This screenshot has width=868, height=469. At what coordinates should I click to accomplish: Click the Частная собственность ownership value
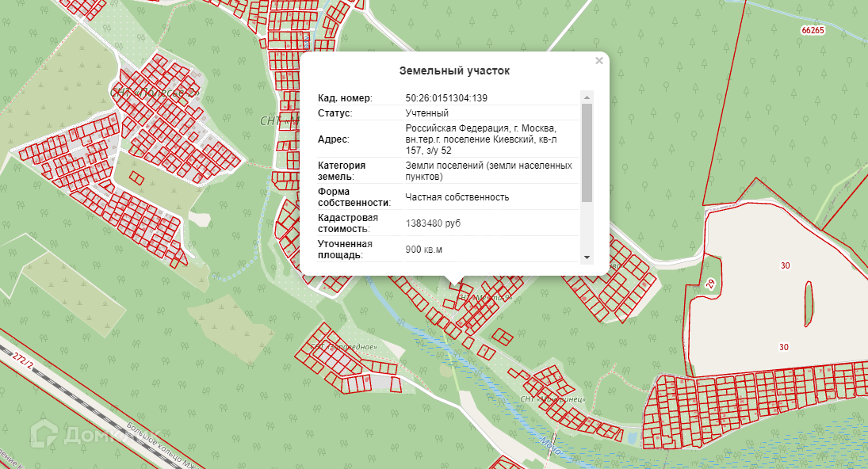457,197
